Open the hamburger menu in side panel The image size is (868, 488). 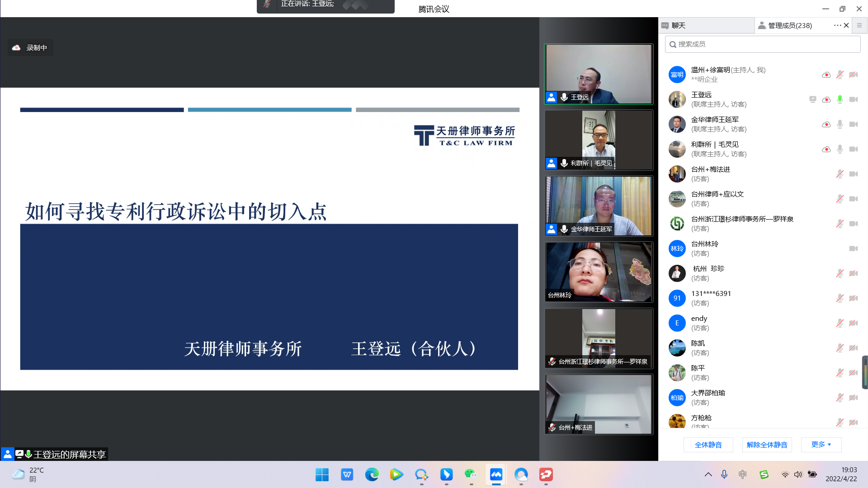click(859, 25)
